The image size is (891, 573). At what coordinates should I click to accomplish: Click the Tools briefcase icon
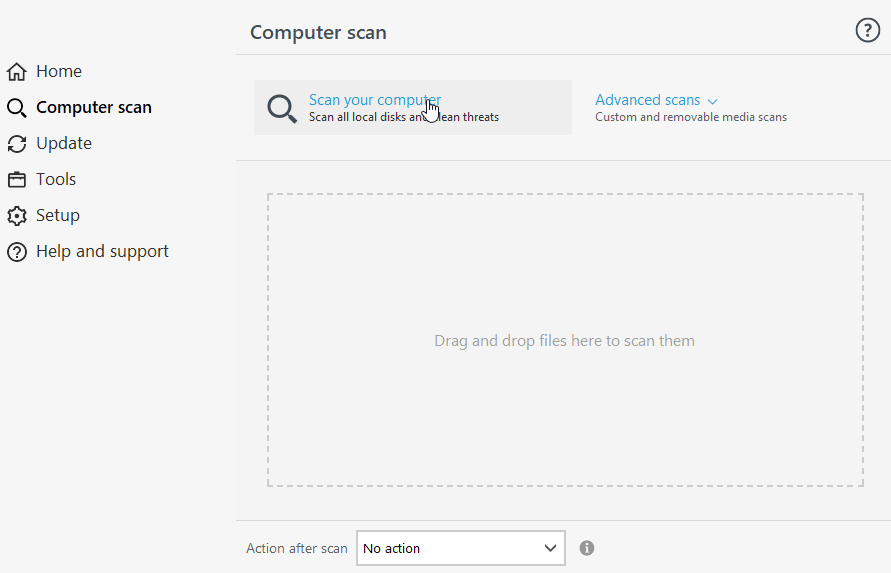(x=16, y=180)
